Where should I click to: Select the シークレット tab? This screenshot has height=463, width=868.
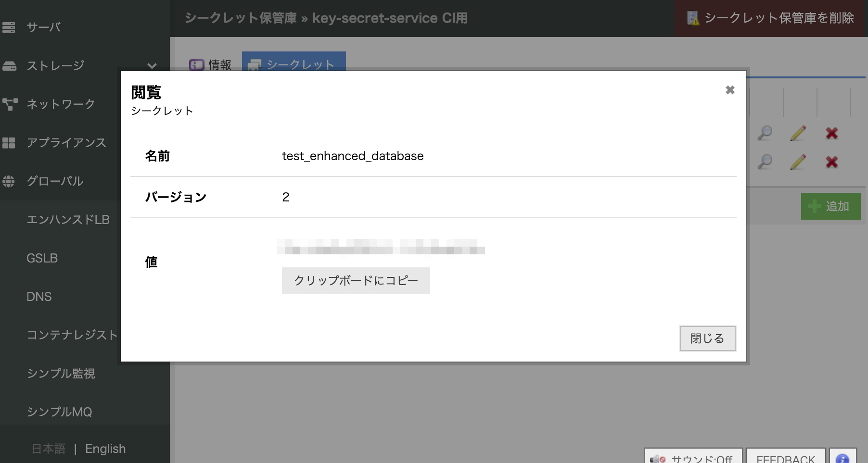294,64
